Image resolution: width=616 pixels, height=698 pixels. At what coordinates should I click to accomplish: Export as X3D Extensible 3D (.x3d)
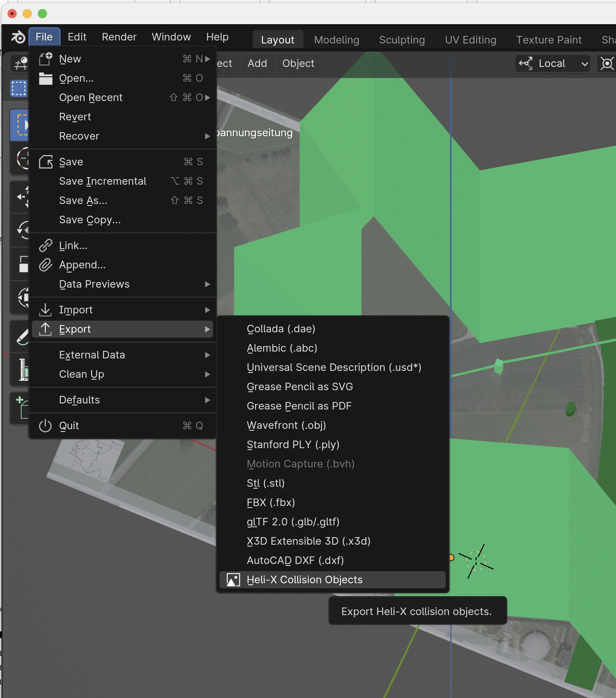point(332,541)
